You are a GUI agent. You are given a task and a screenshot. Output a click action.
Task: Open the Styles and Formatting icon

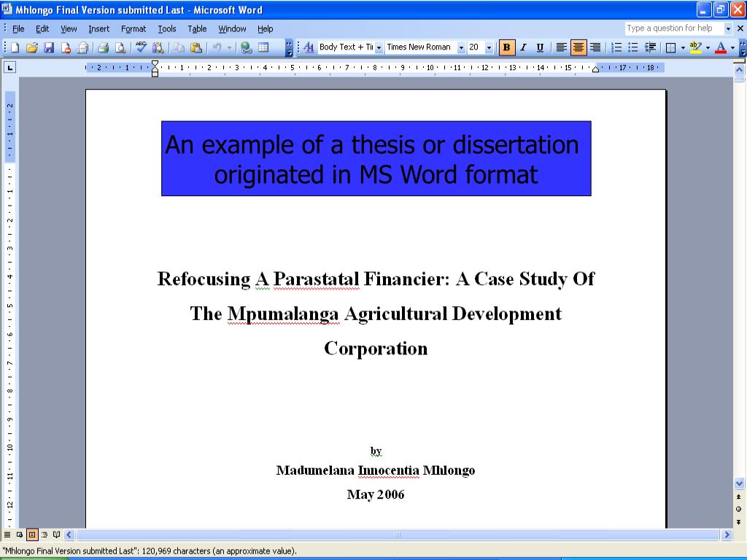click(x=309, y=47)
